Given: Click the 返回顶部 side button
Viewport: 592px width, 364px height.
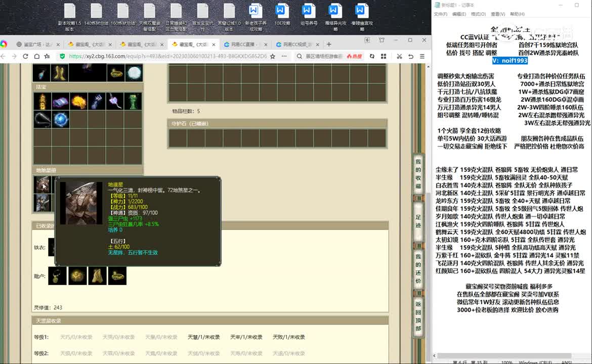Looking at the screenshot, I should (418, 316).
